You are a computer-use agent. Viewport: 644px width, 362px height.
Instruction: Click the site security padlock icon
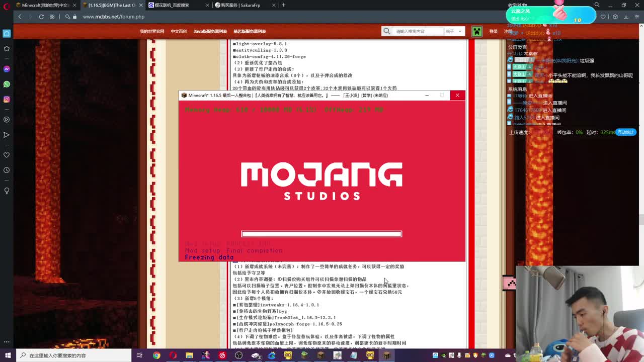coord(74,17)
